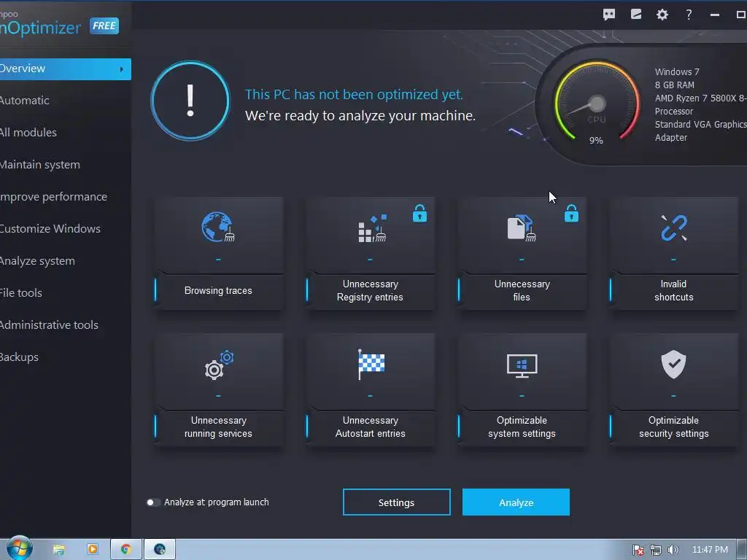Click the Settings button
The image size is (747, 560).
(396, 502)
